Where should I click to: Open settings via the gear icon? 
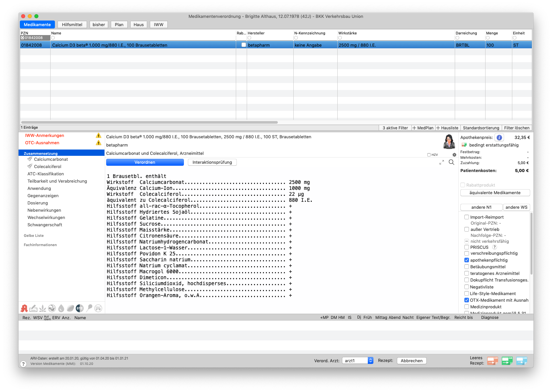coord(454,154)
